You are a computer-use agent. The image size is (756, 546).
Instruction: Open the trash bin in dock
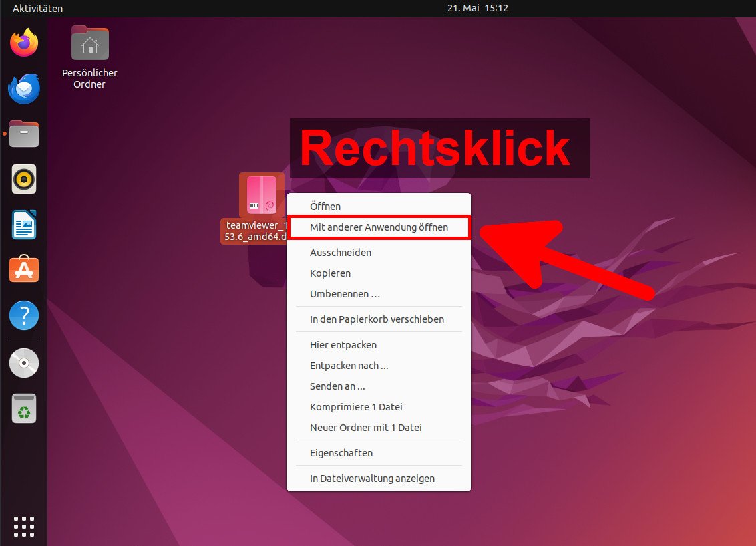[24, 408]
